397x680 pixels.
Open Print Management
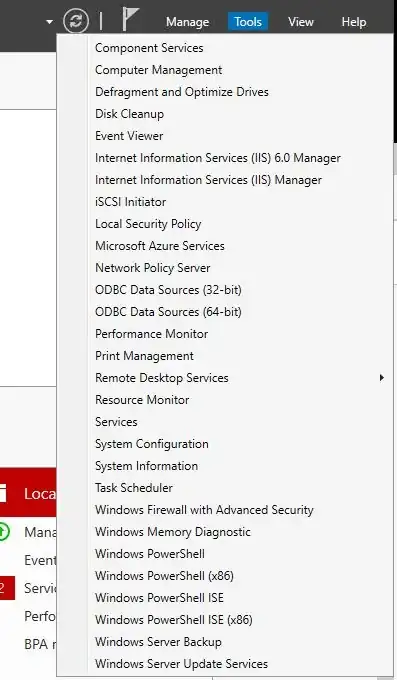[144, 356]
